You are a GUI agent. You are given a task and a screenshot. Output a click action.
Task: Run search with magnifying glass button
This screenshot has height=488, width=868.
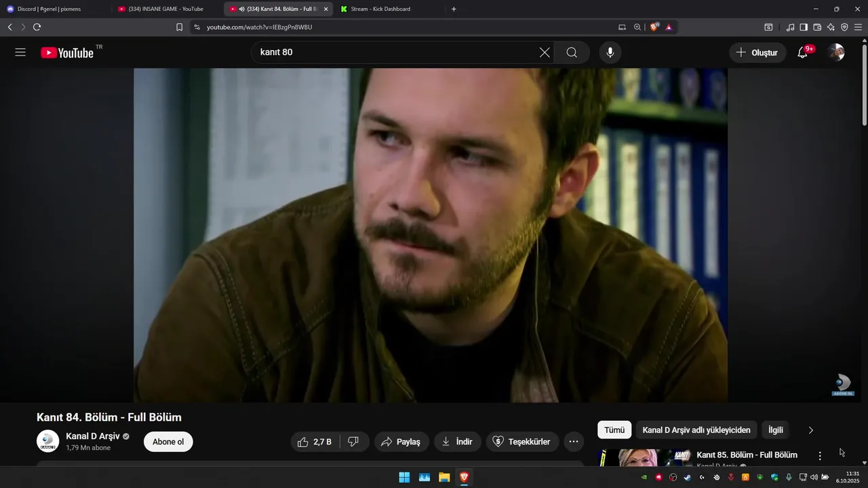[572, 52]
